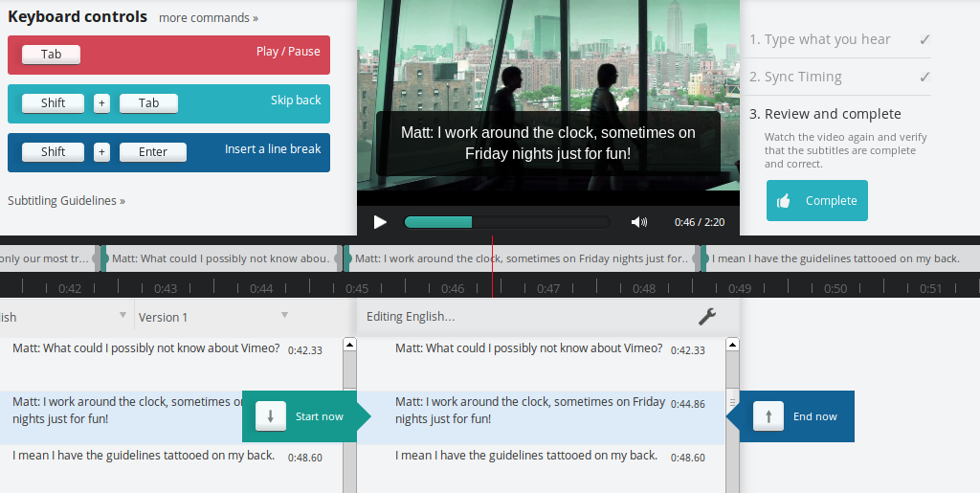Click the checkmark beside Type what you hear
The image size is (980, 493).
pos(924,39)
